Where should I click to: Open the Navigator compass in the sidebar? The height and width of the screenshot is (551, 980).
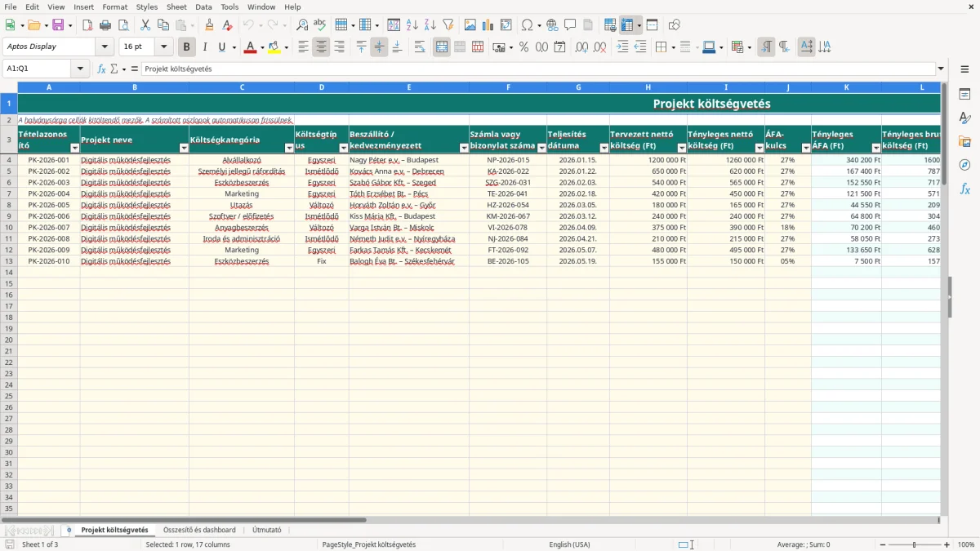tap(964, 165)
